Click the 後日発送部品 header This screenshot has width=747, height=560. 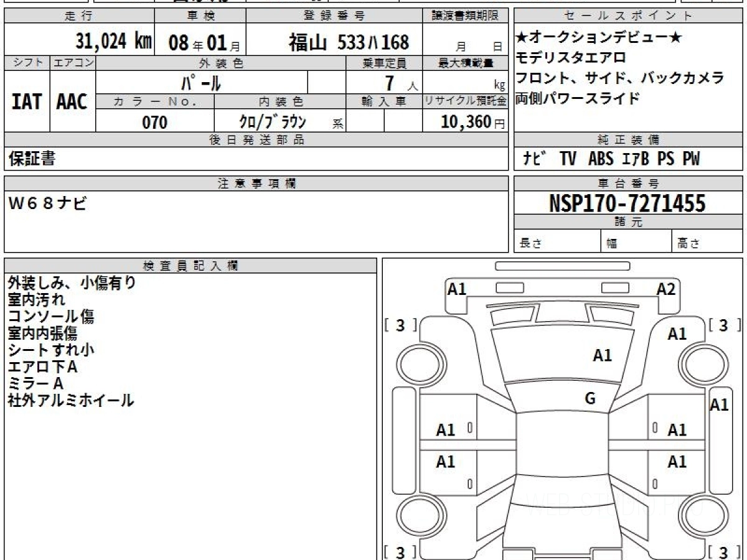256,140
